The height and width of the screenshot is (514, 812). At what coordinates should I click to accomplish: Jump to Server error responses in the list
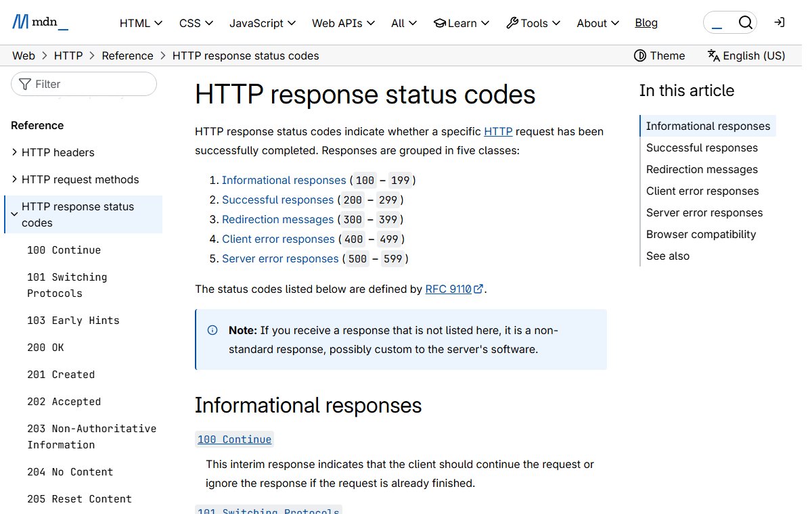click(x=280, y=258)
